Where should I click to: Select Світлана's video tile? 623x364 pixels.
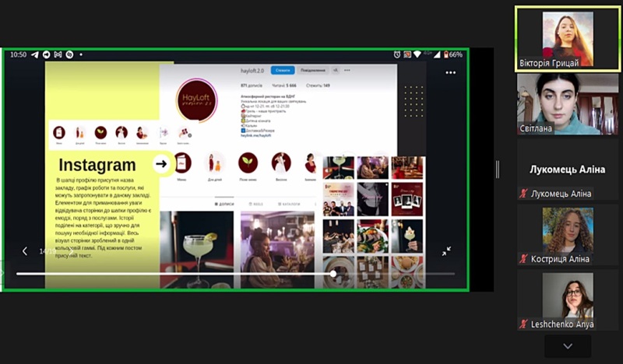point(568,104)
